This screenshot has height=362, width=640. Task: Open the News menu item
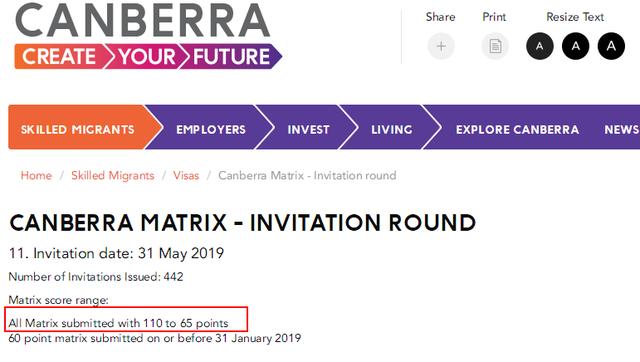point(622,130)
